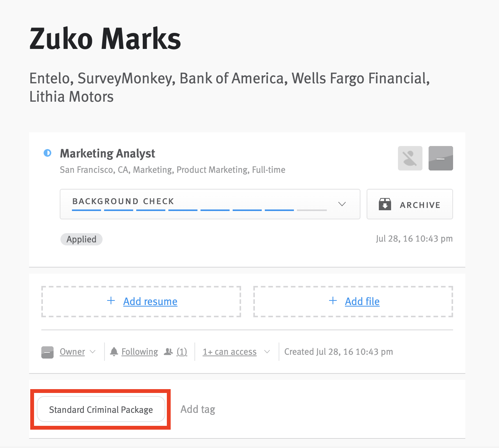The image size is (499, 448).
Task: Open the Owner dropdown chevron
Action: coord(93,352)
